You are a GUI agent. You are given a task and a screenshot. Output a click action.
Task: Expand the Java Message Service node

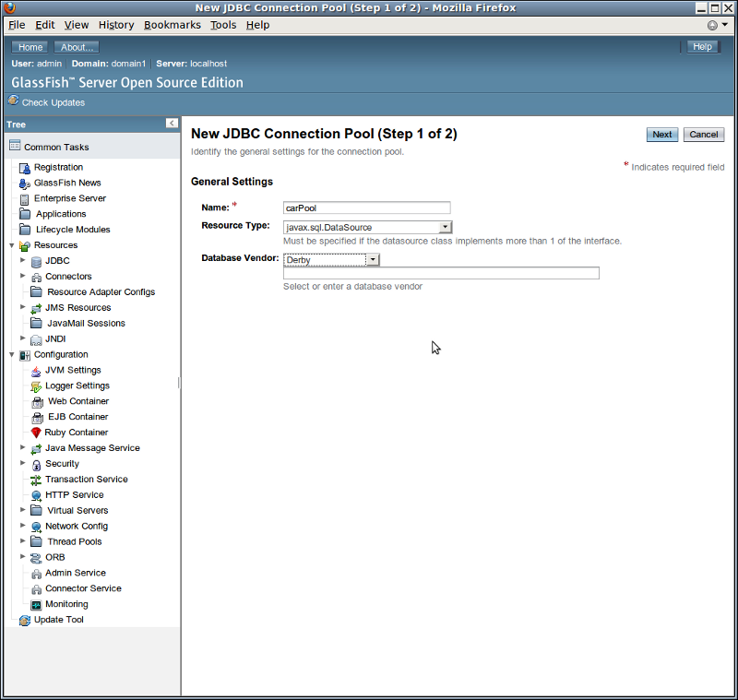[x=22, y=447]
